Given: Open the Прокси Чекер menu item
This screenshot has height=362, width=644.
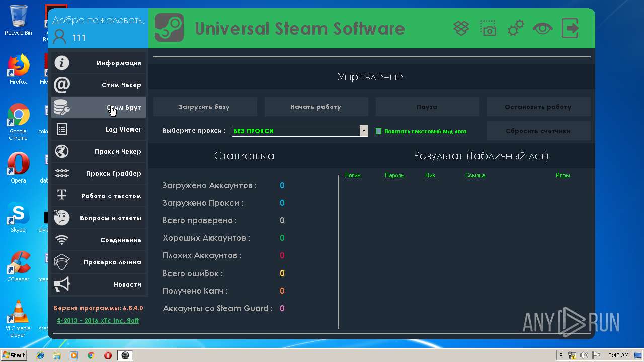Looking at the screenshot, I should point(99,151).
